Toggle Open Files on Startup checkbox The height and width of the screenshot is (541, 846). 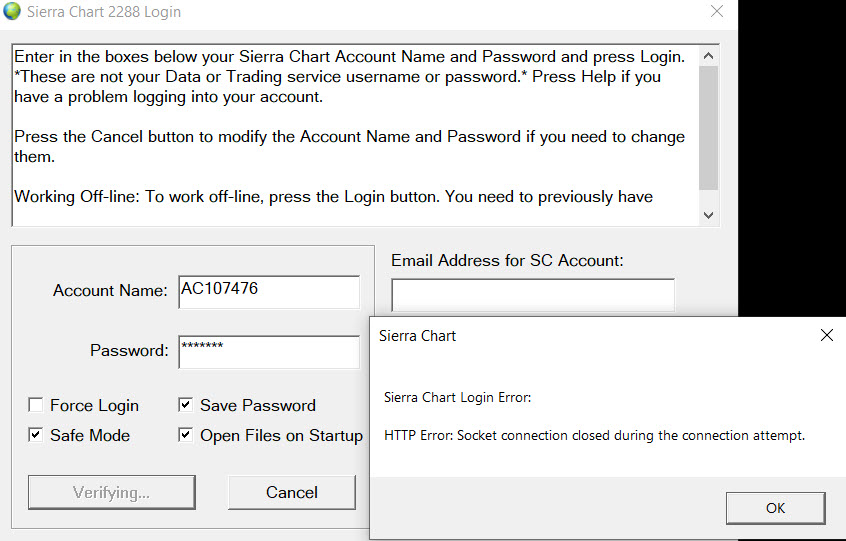[x=186, y=435]
